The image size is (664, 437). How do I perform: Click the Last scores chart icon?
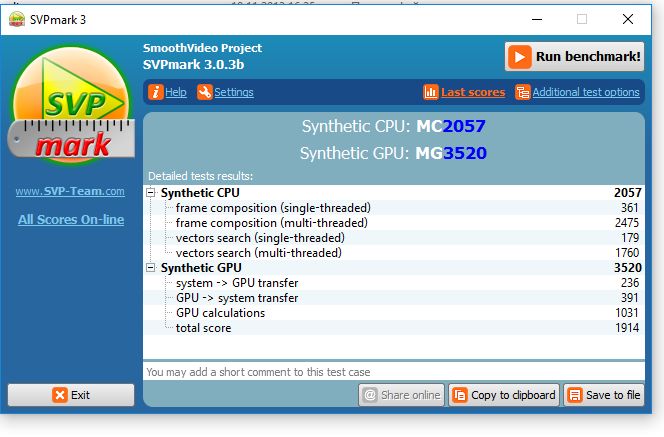tap(430, 92)
